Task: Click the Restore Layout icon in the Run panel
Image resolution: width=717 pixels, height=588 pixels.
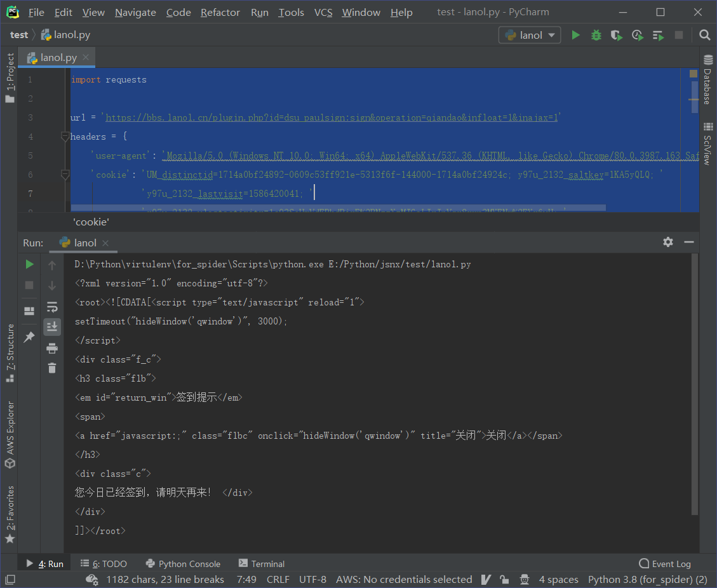Action: [29, 311]
